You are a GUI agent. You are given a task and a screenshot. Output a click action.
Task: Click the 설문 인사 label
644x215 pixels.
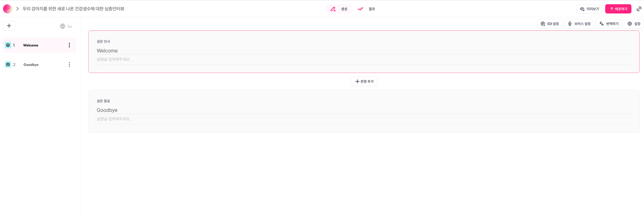click(x=103, y=42)
